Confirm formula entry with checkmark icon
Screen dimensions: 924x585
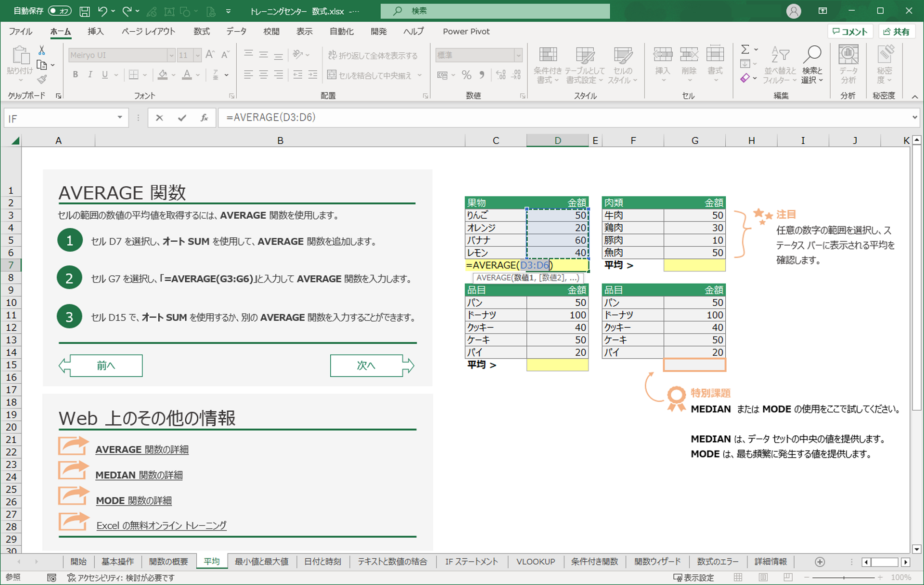pyautogui.click(x=182, y=118)
